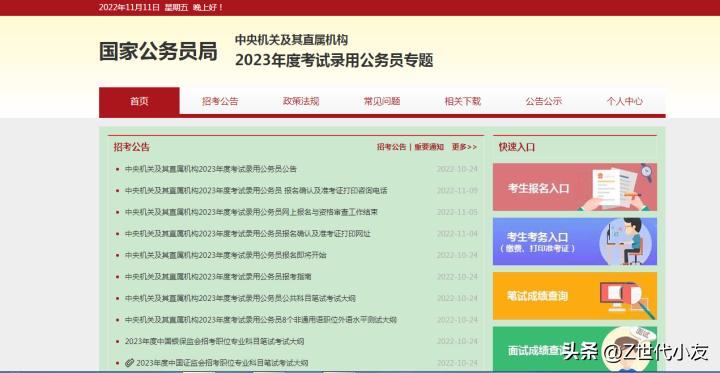The image size is (720, 373).
Task: Open the 个人中心 tab
Action: [624, 101]
